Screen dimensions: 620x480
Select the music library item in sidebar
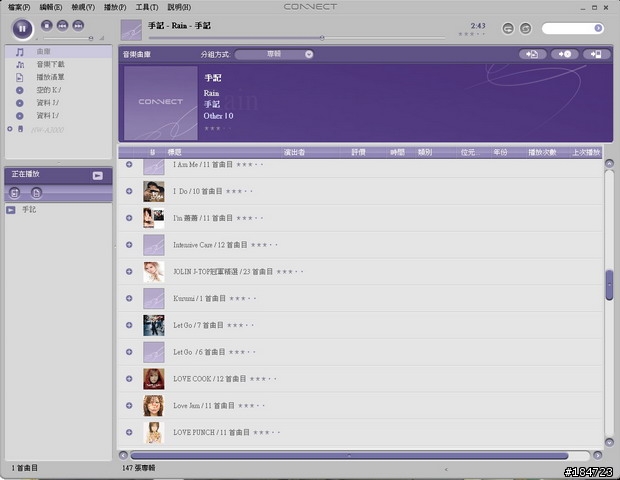pyautogui.click(x=59, y=51)
